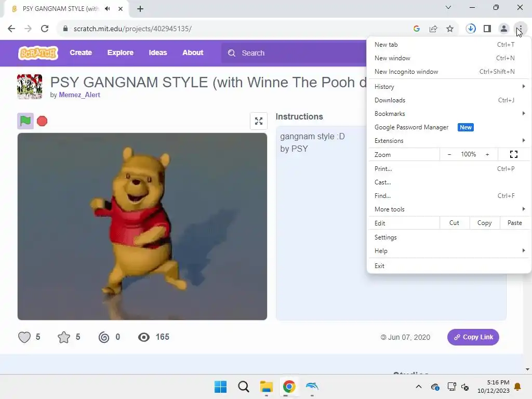Open the tab search chevron

[448, 7]
